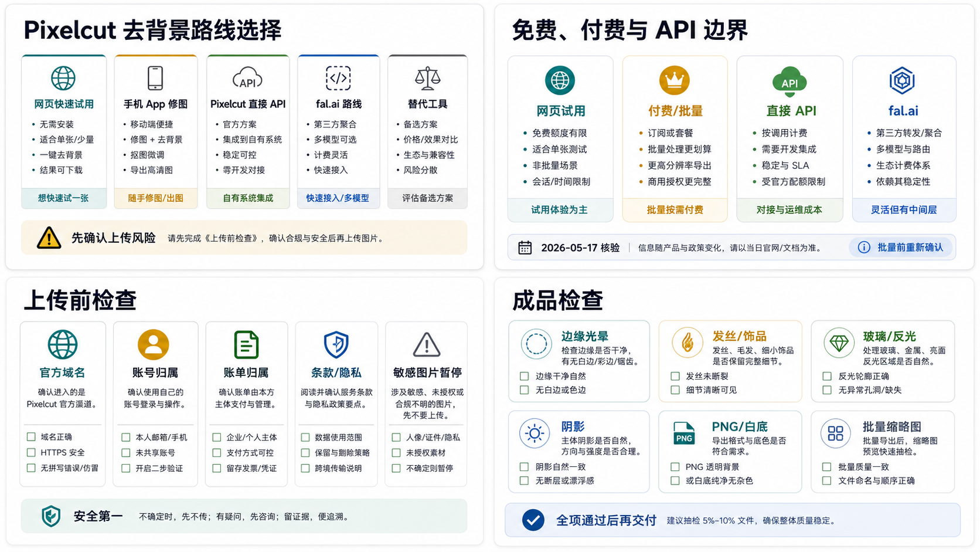Click the bullet text 稳定与 SLA

point(785,165)
